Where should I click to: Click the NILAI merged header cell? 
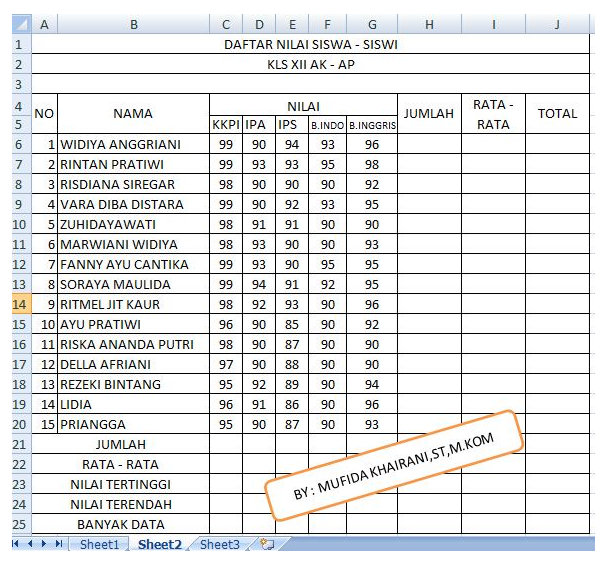[304, 104]
